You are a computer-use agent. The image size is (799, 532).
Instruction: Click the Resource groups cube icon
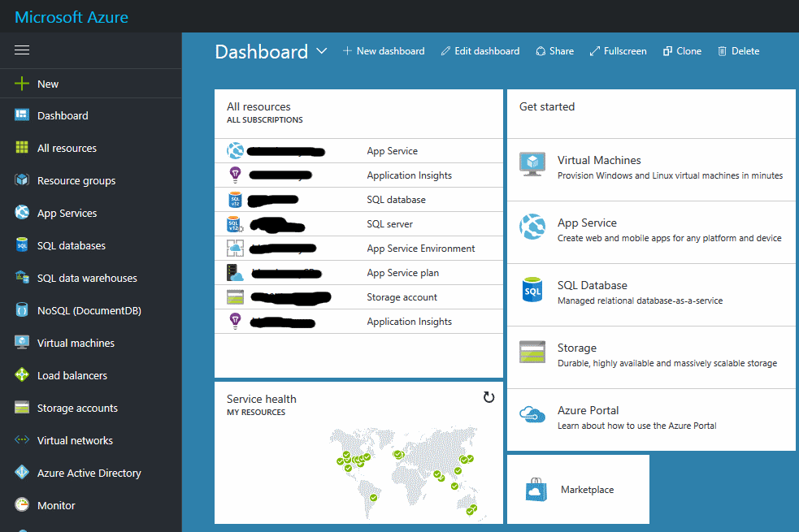click(x=22, y=179)
